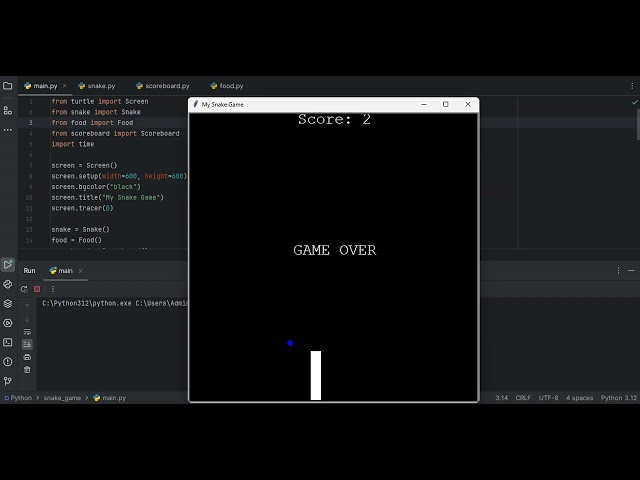Toggle scroll to end in run console
This screenshot has width=640, height=480.
pyautogui.click(x=27, y=344)
